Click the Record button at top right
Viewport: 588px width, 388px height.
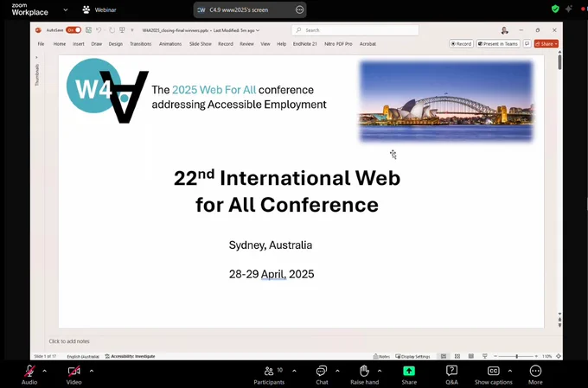coord(461,44)
